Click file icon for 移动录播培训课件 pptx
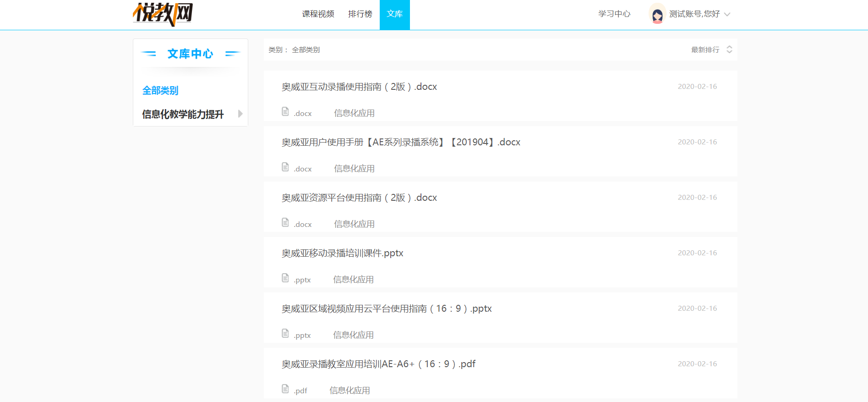 point(285,278)
